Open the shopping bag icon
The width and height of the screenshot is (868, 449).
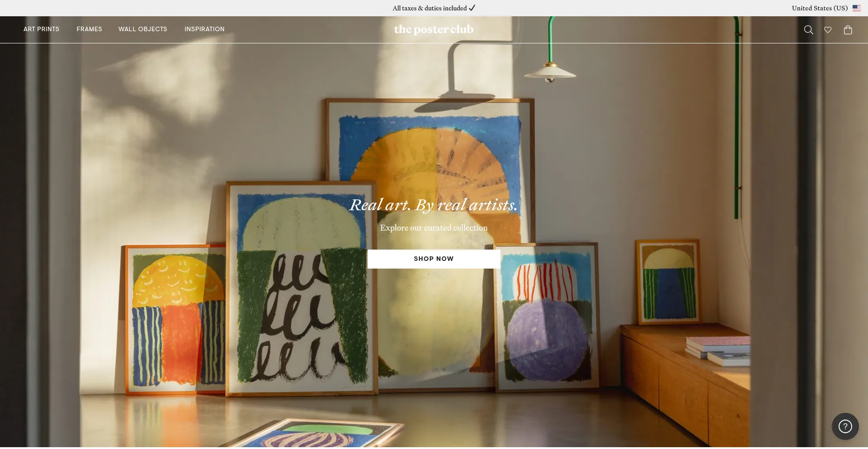pyautogui.click(x=848, y=30)
